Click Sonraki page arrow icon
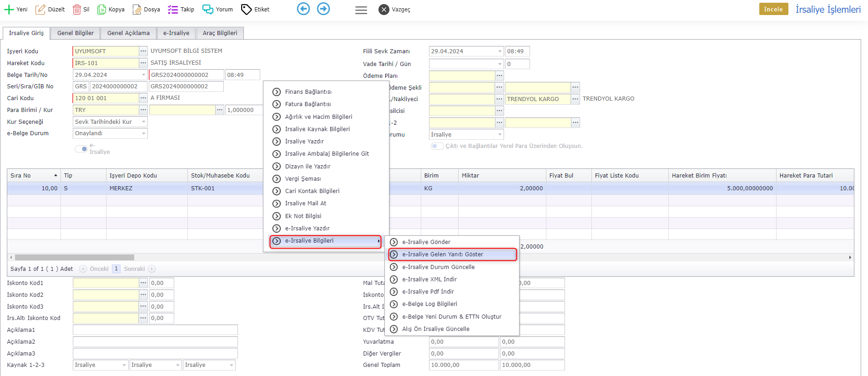 click(x=152, y=269)
